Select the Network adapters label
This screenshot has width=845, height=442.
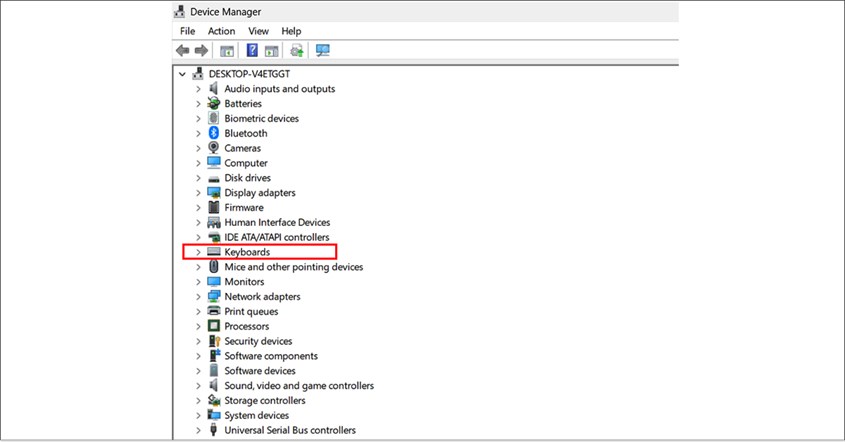coord(262,296)
